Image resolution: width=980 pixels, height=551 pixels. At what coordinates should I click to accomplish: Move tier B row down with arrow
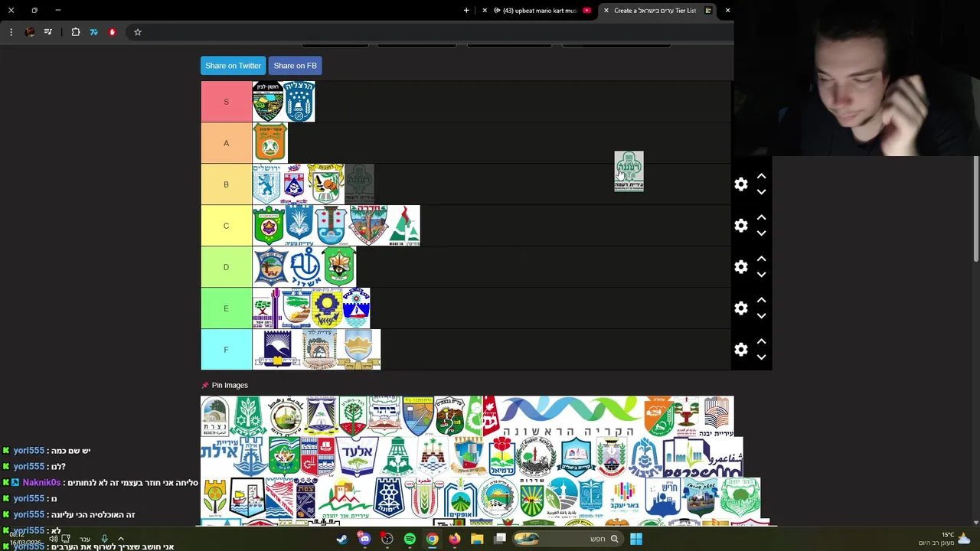[x=761, y=192]
